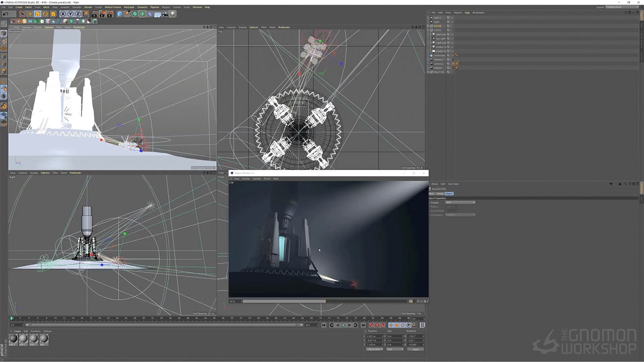This screenshot has height=362, width=644.
Task: Click the Apply button in Coordinates
Action: [x=416, y=349]
